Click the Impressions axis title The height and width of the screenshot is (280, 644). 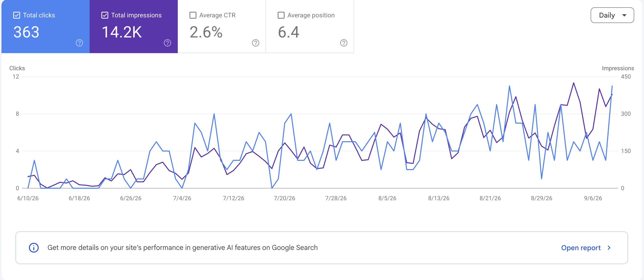pyautogui.click(x=618, y=69)
